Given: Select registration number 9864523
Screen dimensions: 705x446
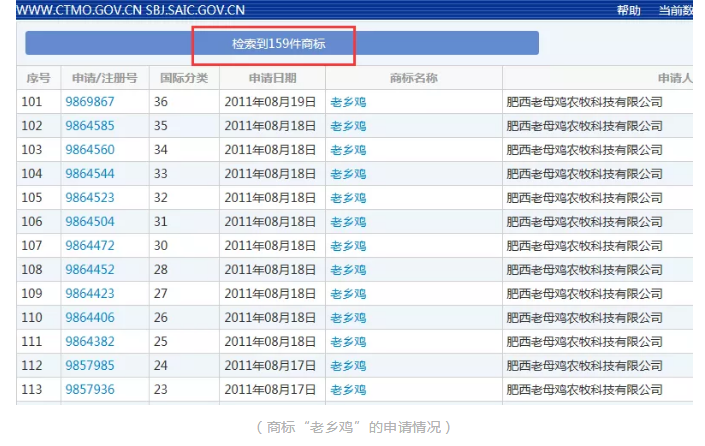Looking at the screenshot, I should [89, 198].
